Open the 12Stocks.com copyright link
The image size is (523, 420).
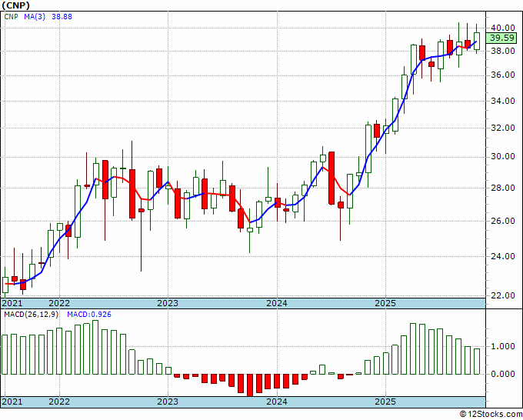(x=491, y=415)
